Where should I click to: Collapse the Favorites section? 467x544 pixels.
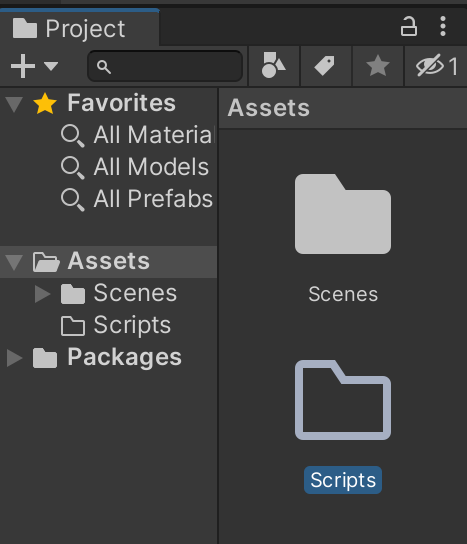[x=14, y=104]
